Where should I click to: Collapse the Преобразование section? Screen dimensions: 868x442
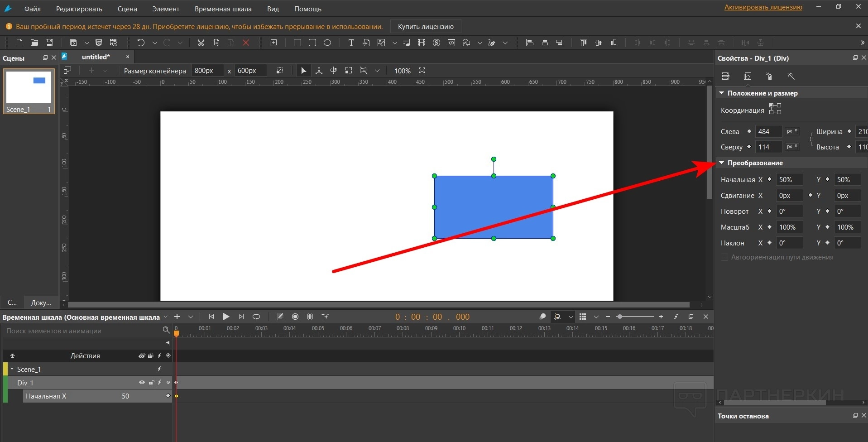coord(722,163)
